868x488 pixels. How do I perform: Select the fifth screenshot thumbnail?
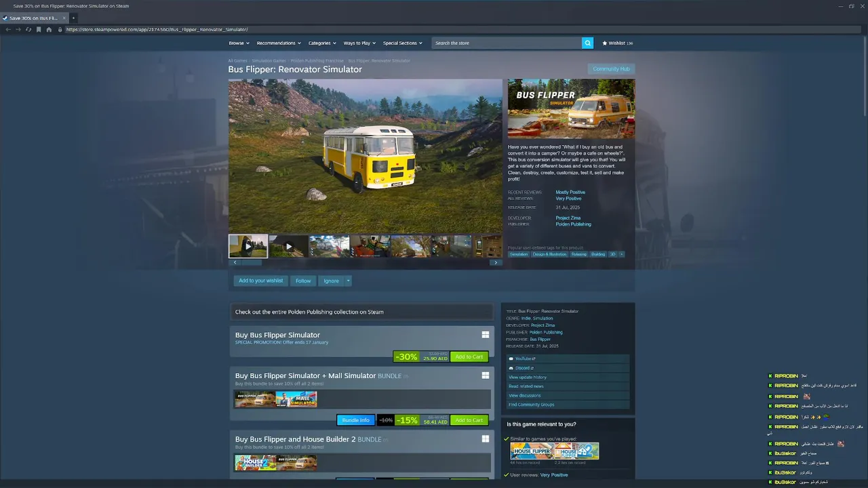411,246
